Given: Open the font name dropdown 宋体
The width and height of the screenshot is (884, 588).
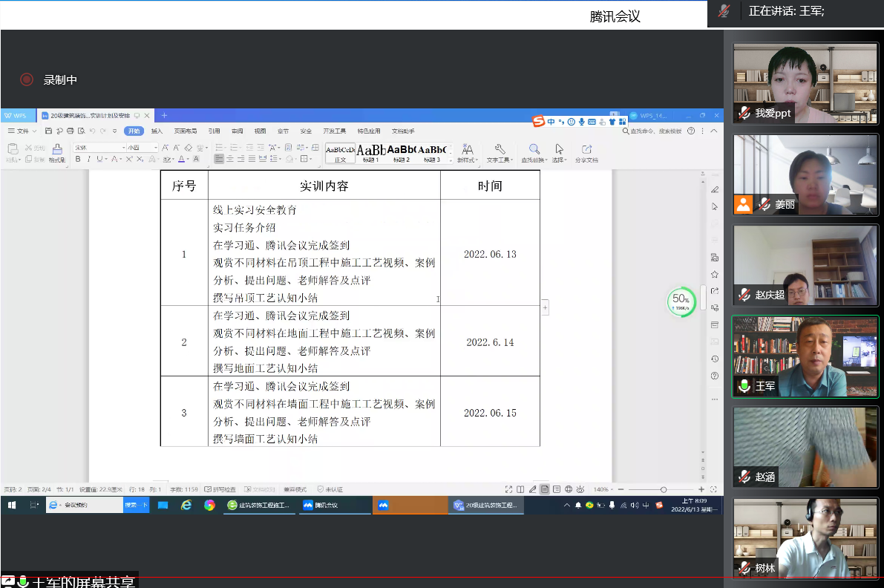Looking at the screenshot, I should (x=99, y=148).
